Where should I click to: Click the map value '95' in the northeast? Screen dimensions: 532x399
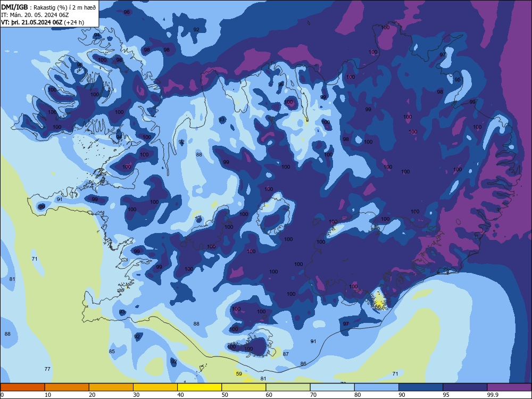(x=458, y=79)
